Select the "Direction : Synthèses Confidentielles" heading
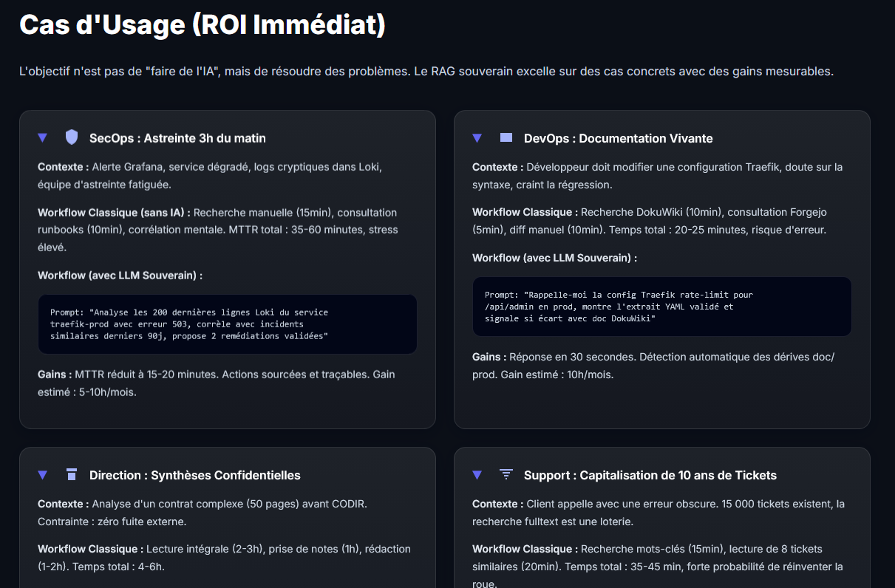895x588 pixels. 194,475
